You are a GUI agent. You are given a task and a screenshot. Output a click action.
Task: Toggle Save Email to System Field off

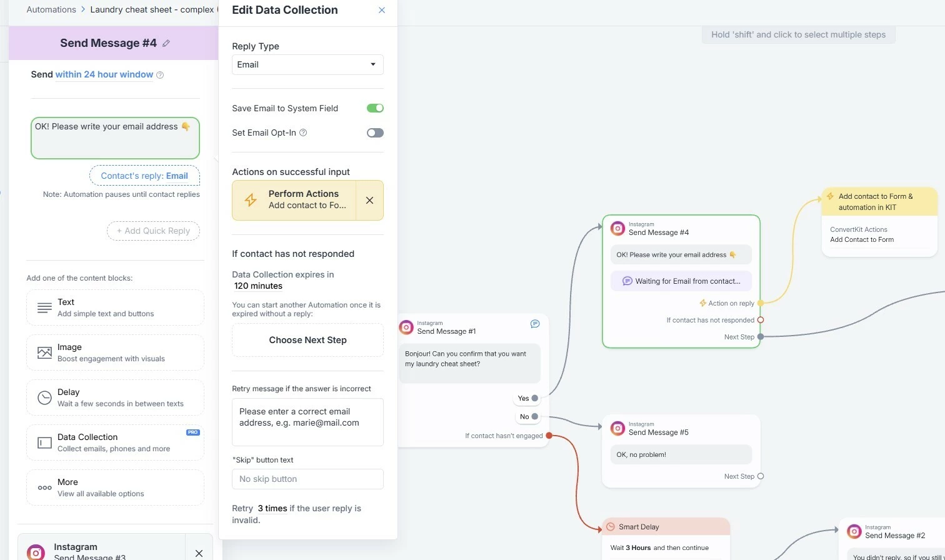tap(375, 108)
